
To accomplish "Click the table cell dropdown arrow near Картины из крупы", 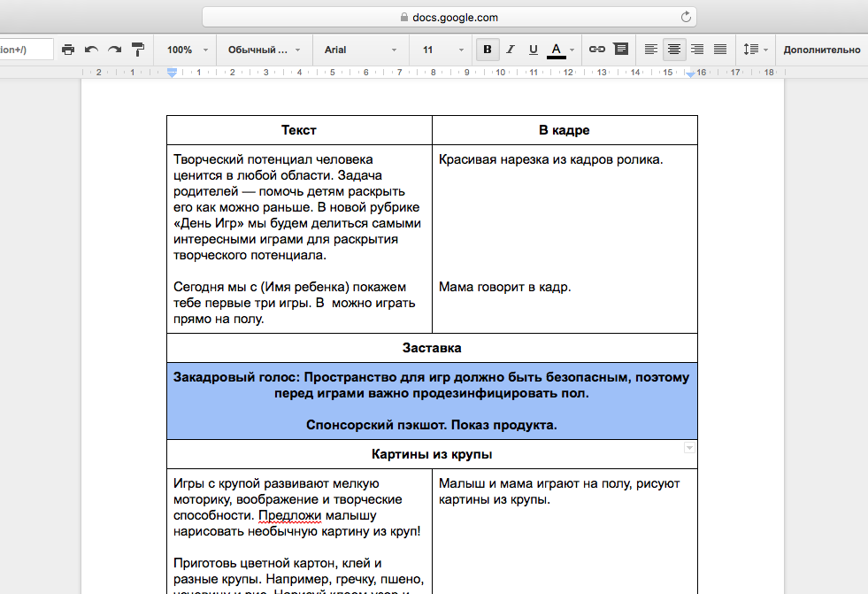I will tap(689, 449).
